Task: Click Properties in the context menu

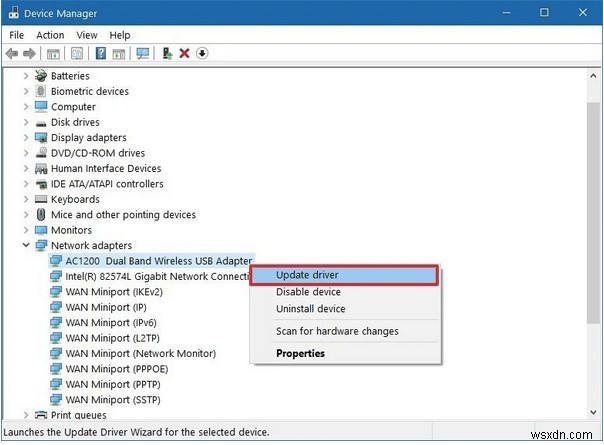Action: click(x=300, y=353)
